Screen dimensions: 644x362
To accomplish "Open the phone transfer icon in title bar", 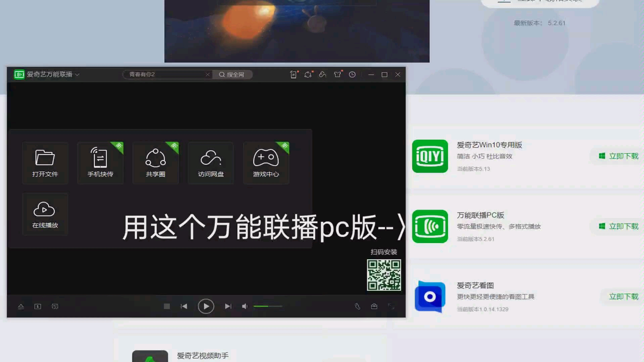I will (x=294, y=75).
